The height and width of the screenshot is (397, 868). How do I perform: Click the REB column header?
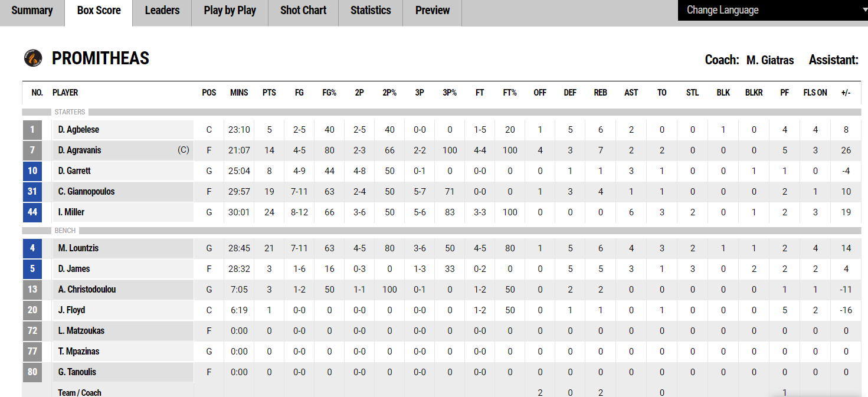601,93
